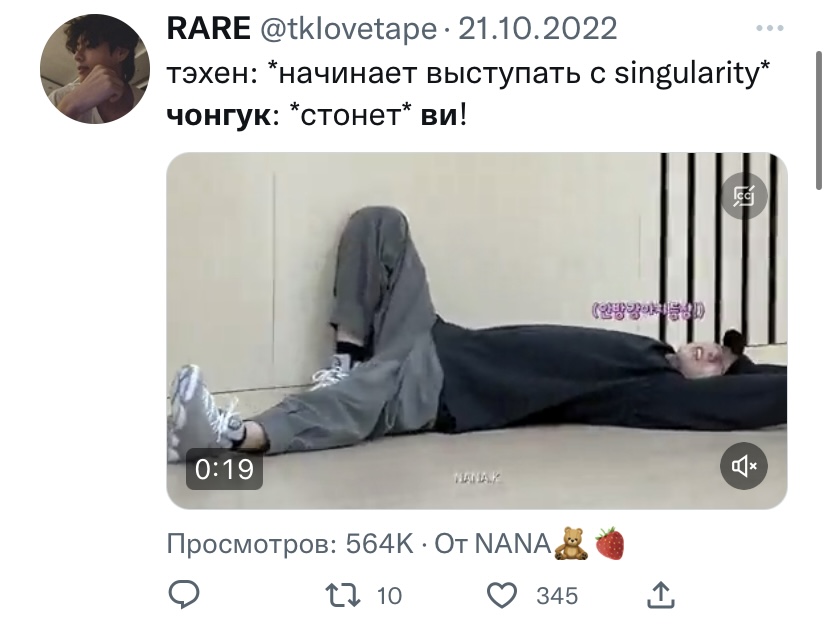The image size is (828, 625).
Task: Open the 21.10.2022 tweet date link
Action: pos(538,29)
